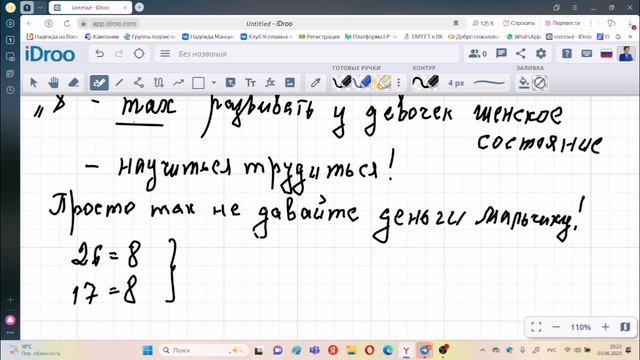Open board settings gear
Screen dimensions: 640x360
[x=541, y=53]
